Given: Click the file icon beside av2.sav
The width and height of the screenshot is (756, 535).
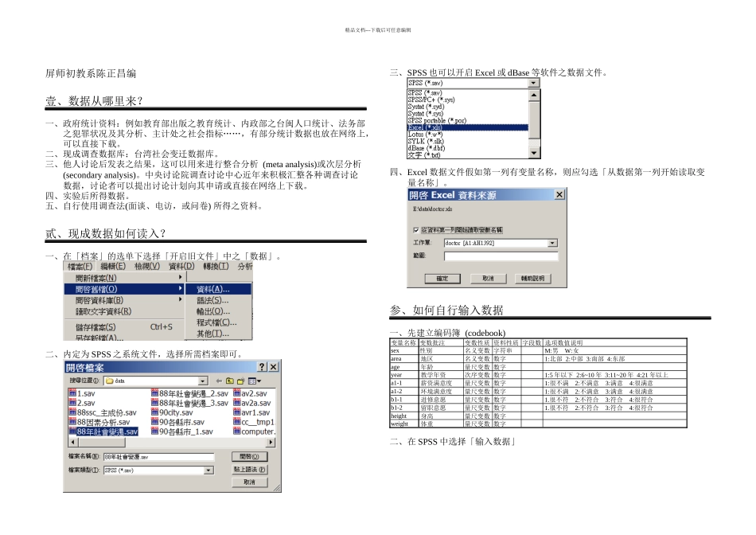Looking at the screenshot, I should point(236,393).
